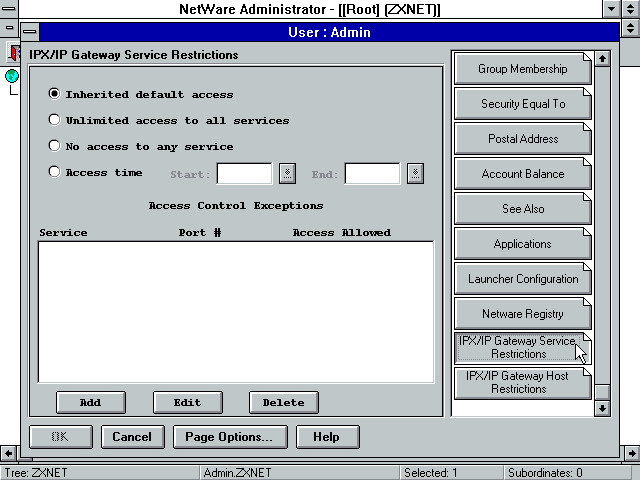Image resolution: width=640 pixels, height=480 pixels.
Task: Cancel the User Admin dialog
Action: tap(133, 437)
